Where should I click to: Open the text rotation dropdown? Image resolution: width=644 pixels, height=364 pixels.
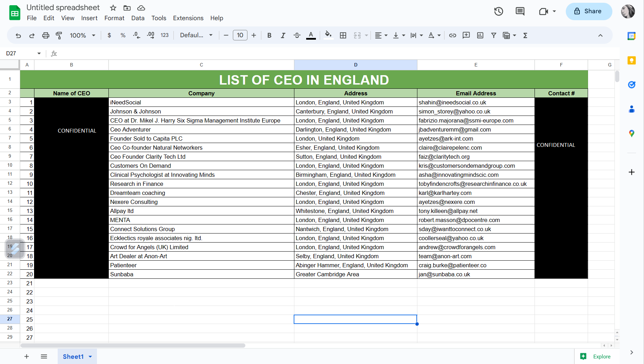click(434, 35)
